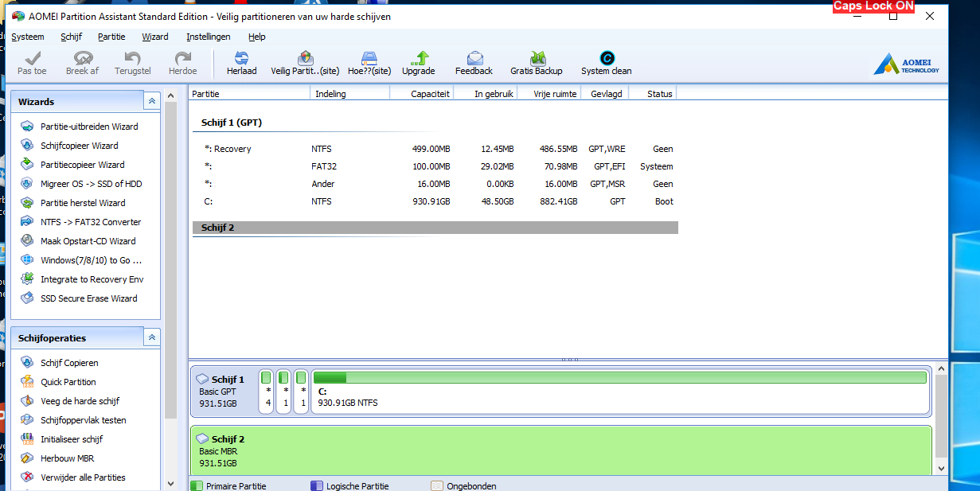Open SSD Secure Erase Wizard
Viewport: 980px width, 491px height.
point(88,298)
